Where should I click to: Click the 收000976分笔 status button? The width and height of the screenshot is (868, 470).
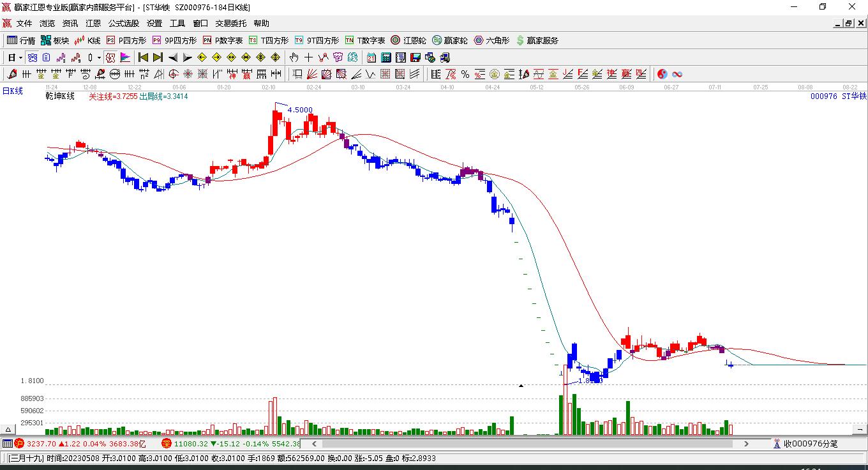tap(805, 444)
